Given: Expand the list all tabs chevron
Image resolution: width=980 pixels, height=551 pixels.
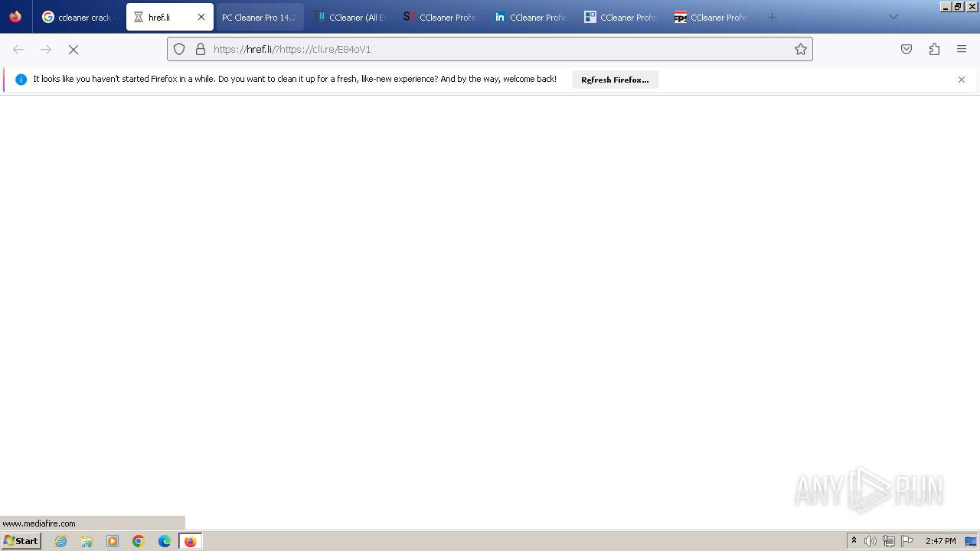Looking at the screenshot, I should 893,17.
